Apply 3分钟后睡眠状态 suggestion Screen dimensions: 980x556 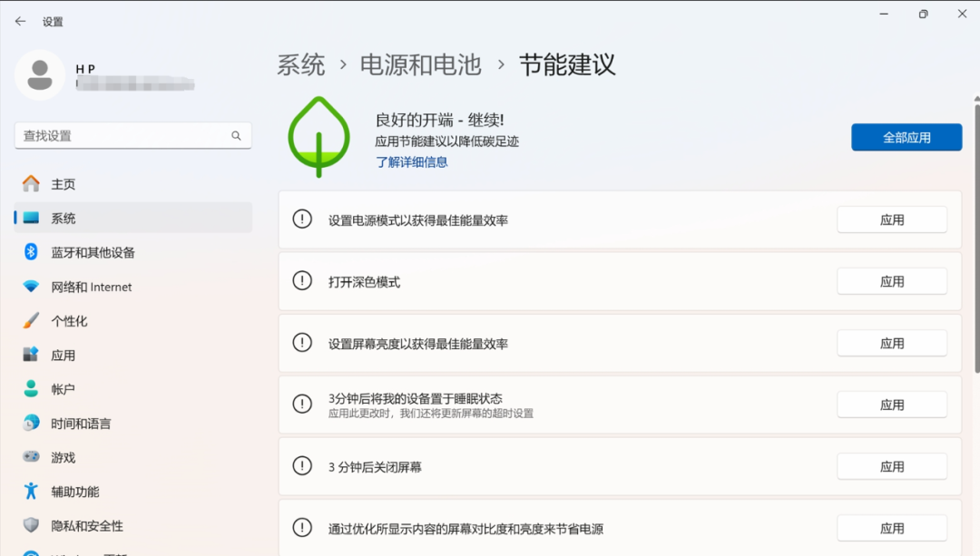pyautogui.click(x=892, y=405)
